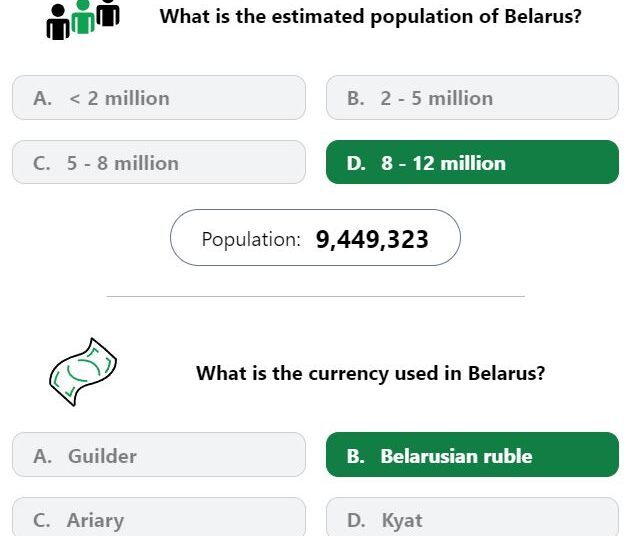Click the Population 9,449,323 result box
Image resolution: width=629 pixels, height=536 pixels.
point(315,238)
